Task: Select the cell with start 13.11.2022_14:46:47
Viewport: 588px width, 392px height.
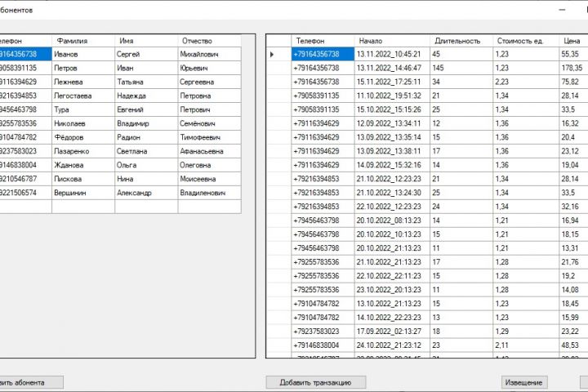Action: (392, 68)
